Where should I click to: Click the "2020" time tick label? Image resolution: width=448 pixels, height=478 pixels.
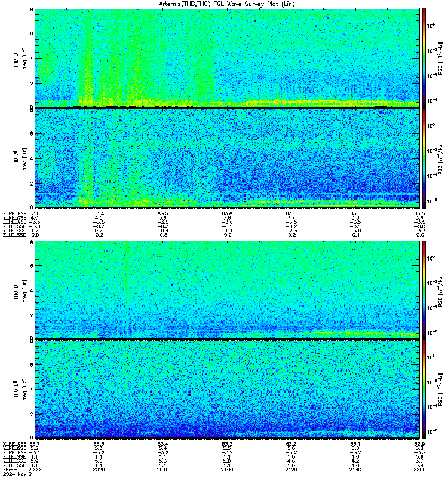99,470
